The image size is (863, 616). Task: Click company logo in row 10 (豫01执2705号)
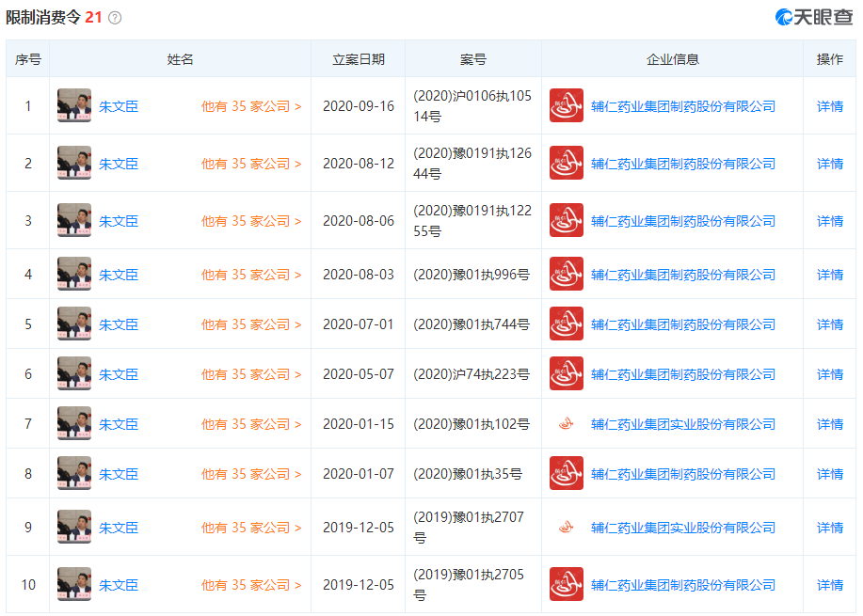(567, 585)
